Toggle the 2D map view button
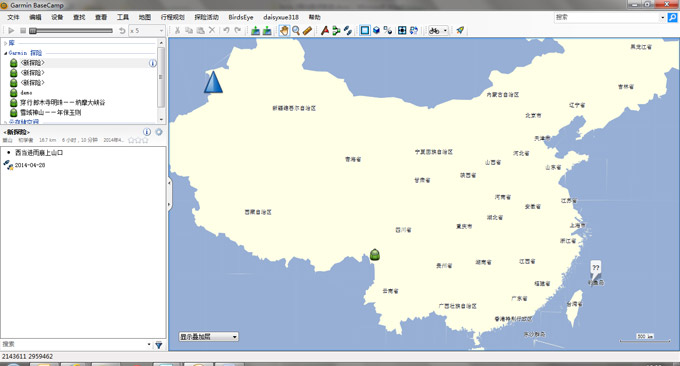This screenshot has height=366, width=680. click(x=365, y=30)
